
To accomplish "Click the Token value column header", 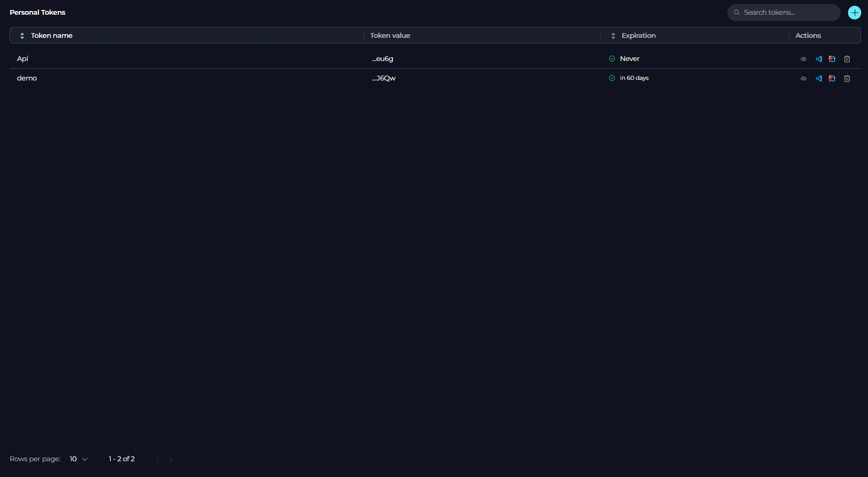I will 390,36.
